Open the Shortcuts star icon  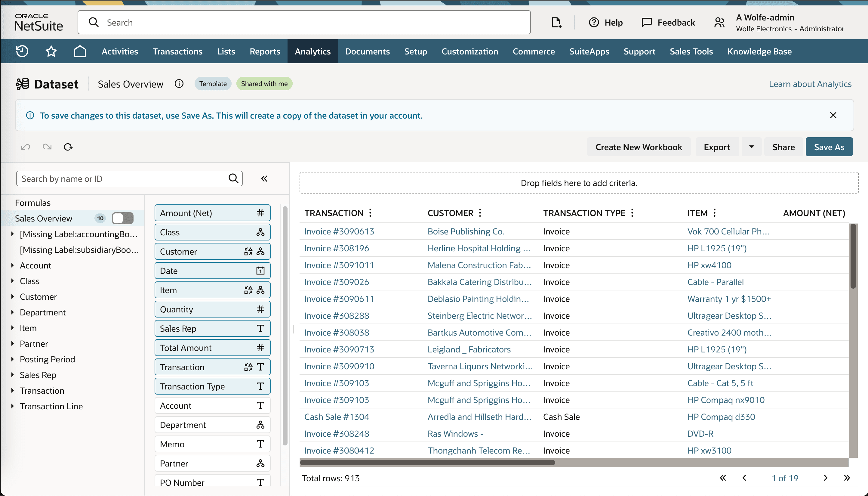click(x=51, y=51)
